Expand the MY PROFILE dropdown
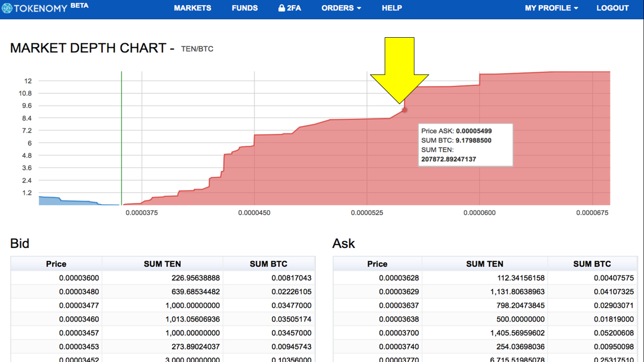This screenshot has height=362, width=644. pos(552,8)
